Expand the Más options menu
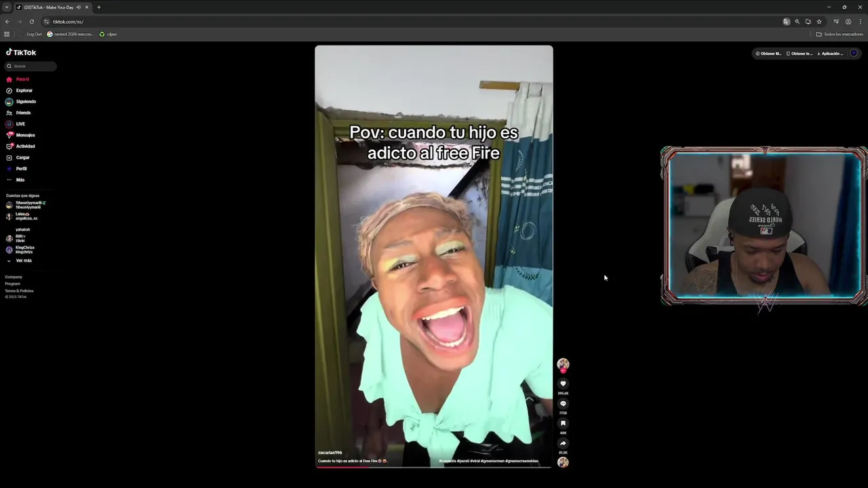 coord(16,180)
